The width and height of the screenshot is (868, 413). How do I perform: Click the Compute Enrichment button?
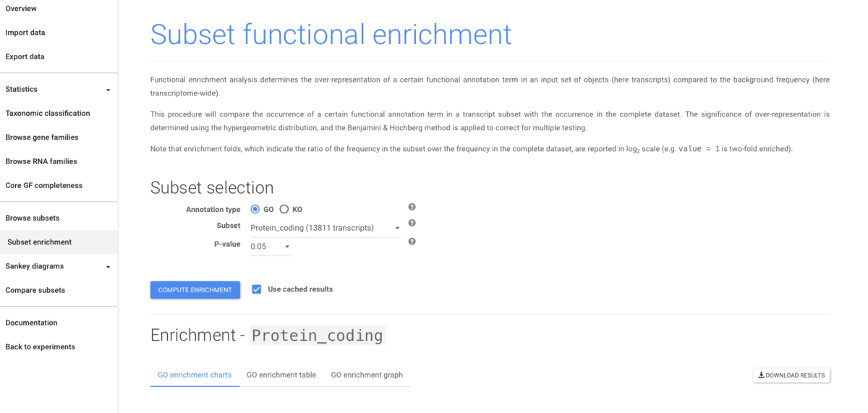click(195, 290)
